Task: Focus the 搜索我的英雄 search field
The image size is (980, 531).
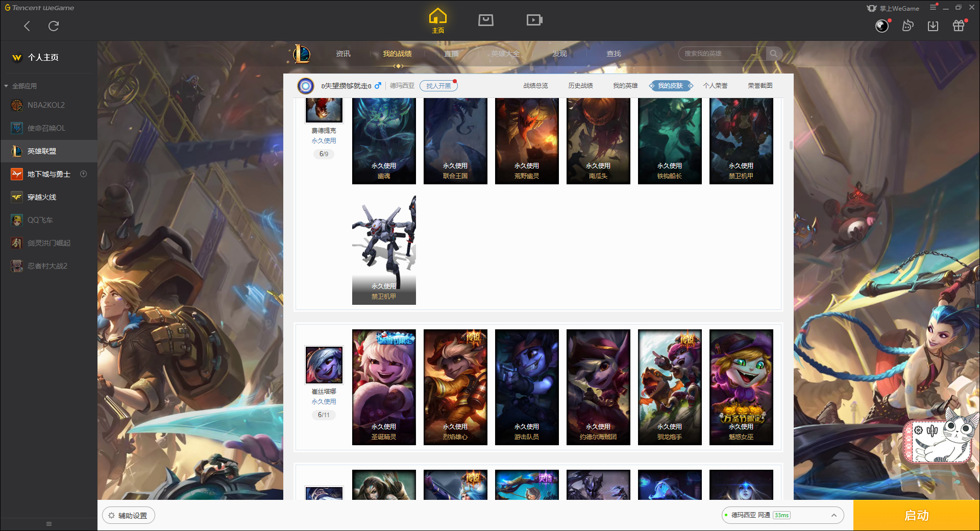Action: (x=722, y=54)
